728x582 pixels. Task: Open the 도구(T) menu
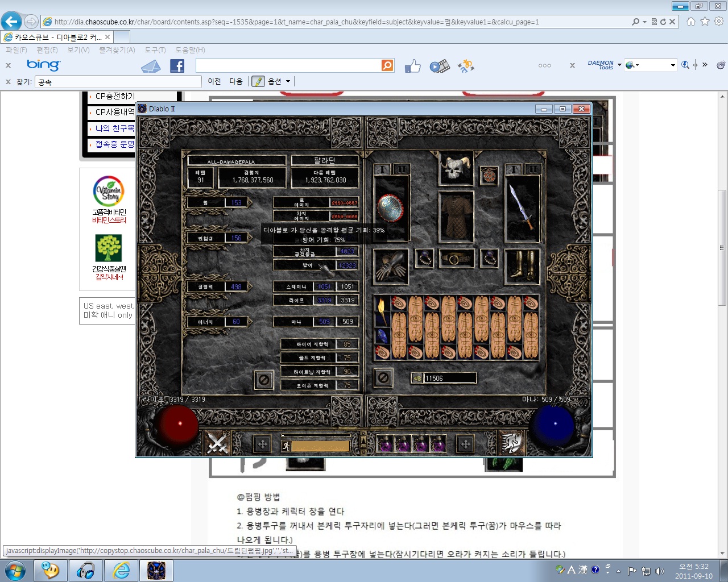click(155, 50)
